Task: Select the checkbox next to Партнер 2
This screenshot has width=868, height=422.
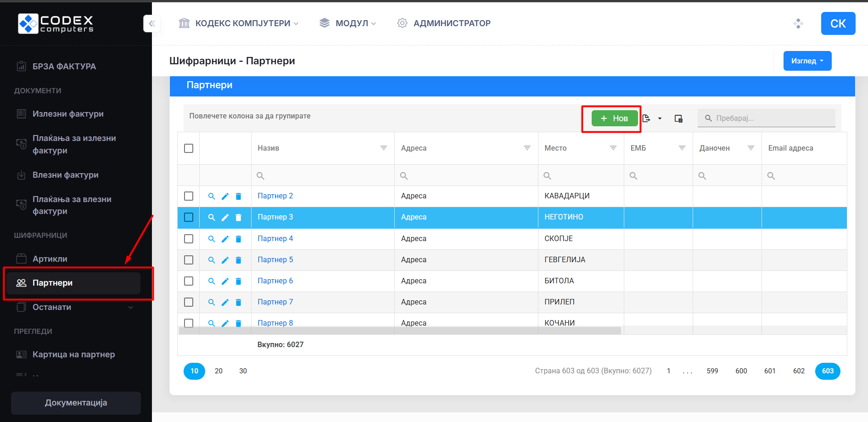Action: pyautogui.click(x=189, y=196)
